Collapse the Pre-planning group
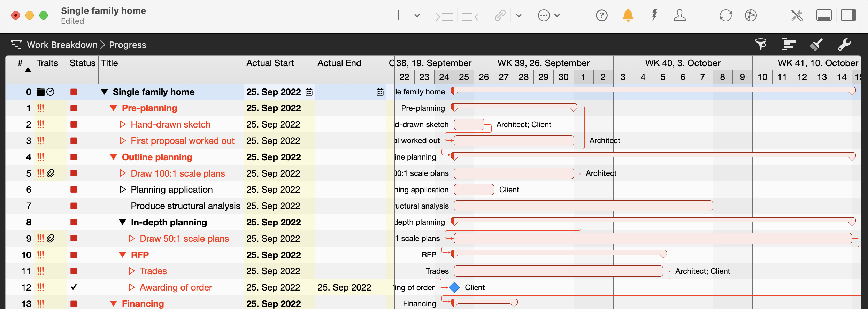 pyautogui.click(x=113, y=108)
